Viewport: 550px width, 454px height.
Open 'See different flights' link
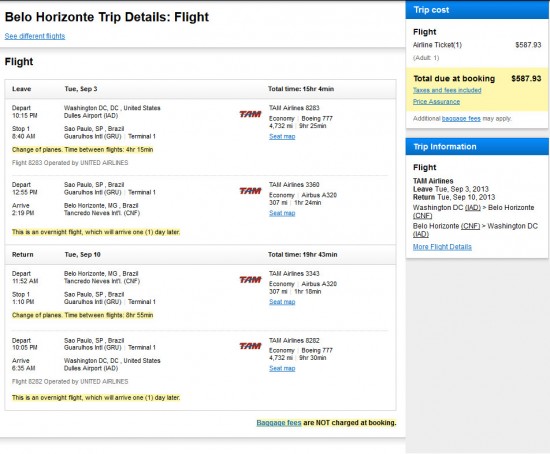(x=35, y=36)
